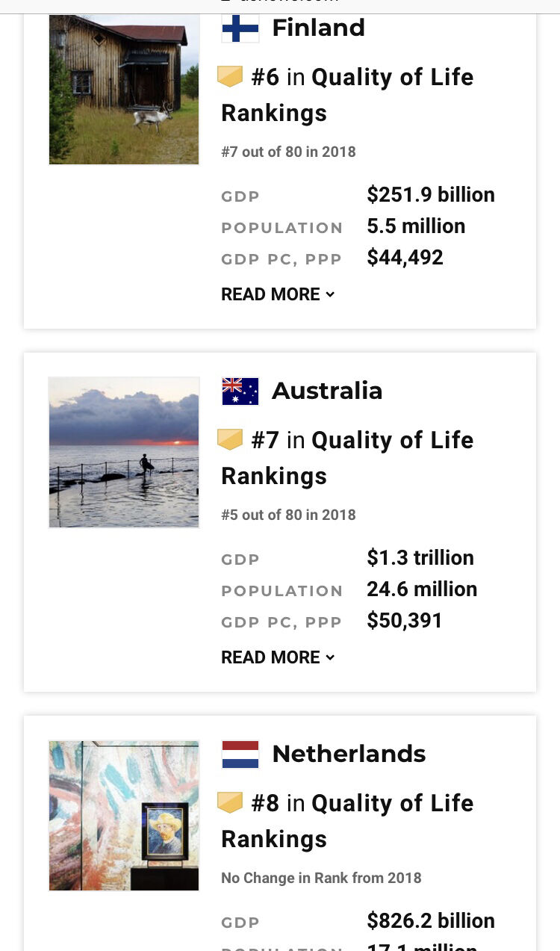This screenshot has height=951, width=560.
Task: Open the Netherlands Van Gogh portrait photo
Action: coord(124,816)
